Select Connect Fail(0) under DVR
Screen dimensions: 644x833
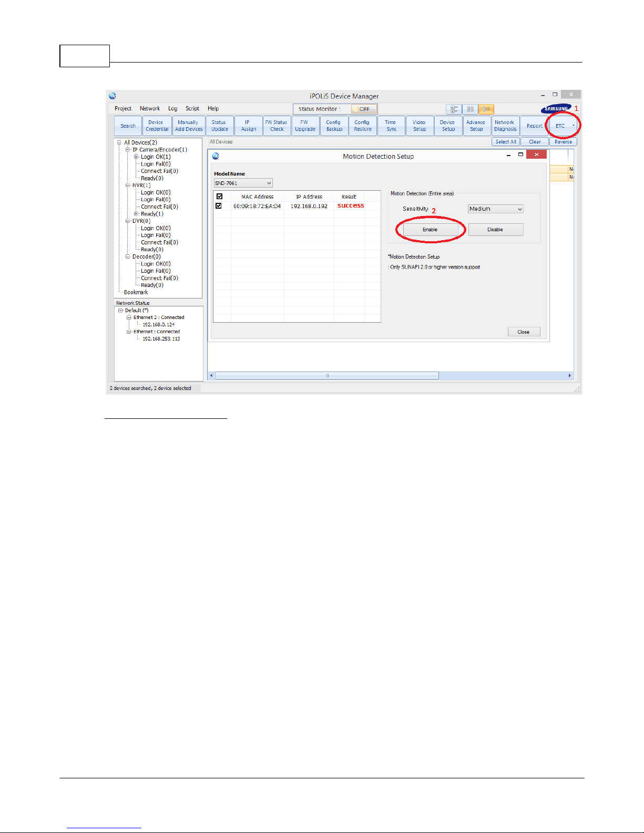click(159, 242)
